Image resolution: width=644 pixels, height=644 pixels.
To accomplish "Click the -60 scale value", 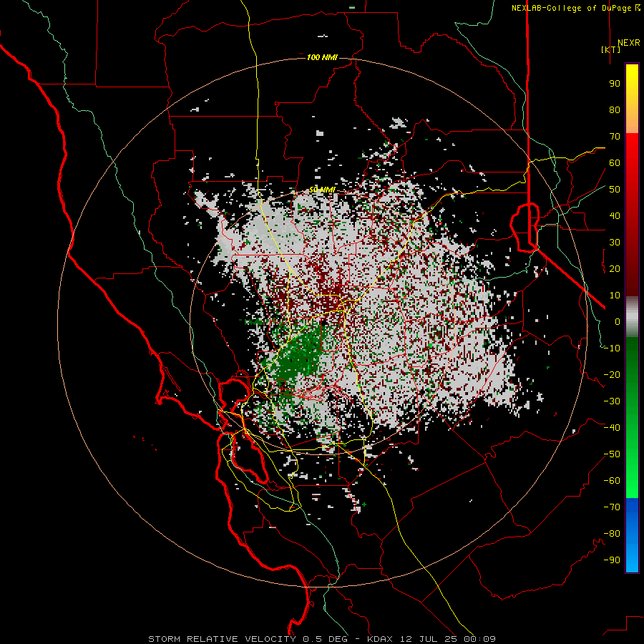I will pyautogui.click(x=612, y=481).
